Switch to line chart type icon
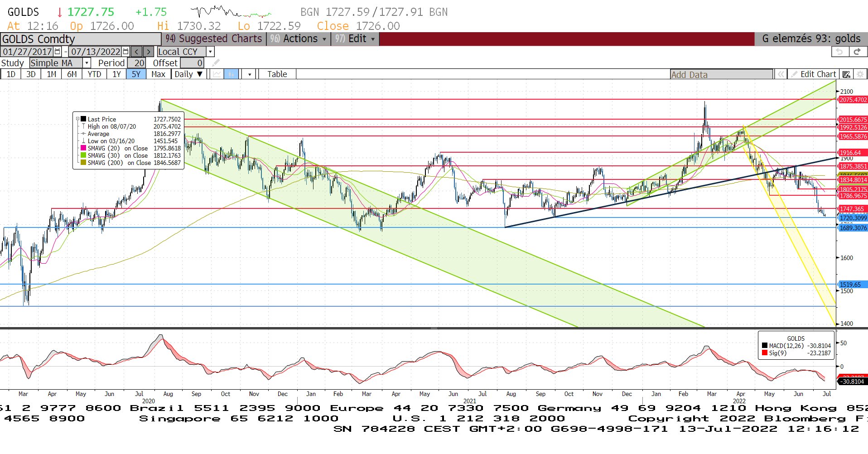The height and width of the screenshot is (454, 868). [x=217, y=74]
